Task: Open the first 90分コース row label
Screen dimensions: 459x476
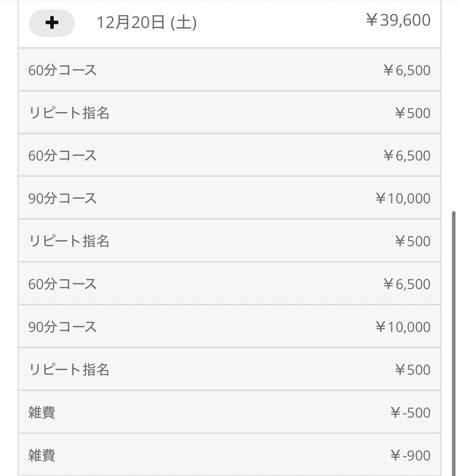Action: click(x=62, y=199)
